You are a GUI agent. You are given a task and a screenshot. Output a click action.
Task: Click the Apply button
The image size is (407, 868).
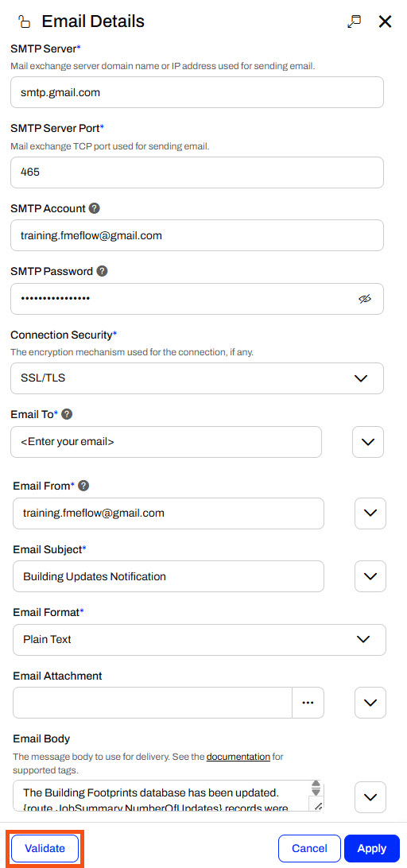pos(371,849)
